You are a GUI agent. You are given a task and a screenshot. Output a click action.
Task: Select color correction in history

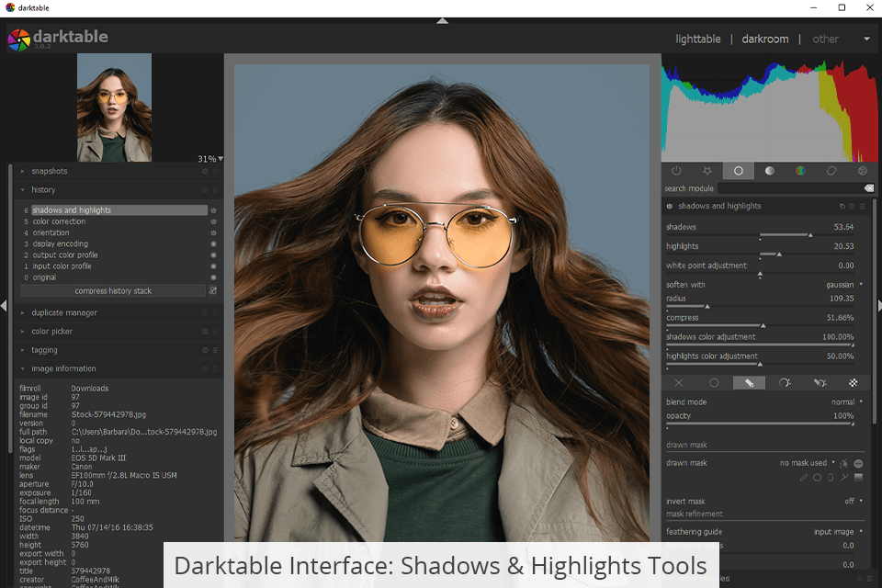tap(59, 221)
